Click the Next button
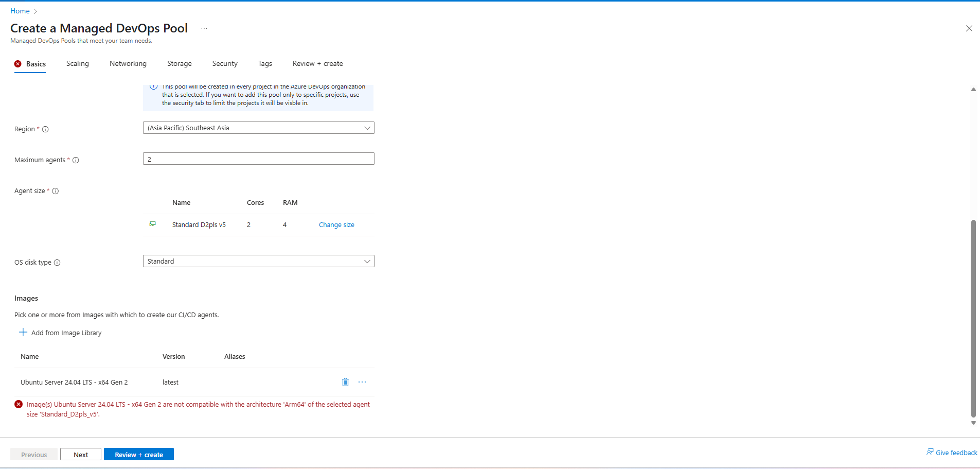 tap(81, 454)
